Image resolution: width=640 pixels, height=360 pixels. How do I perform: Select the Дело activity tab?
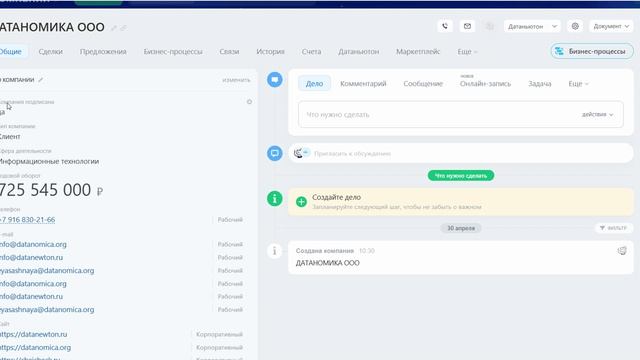click(314, 84)
